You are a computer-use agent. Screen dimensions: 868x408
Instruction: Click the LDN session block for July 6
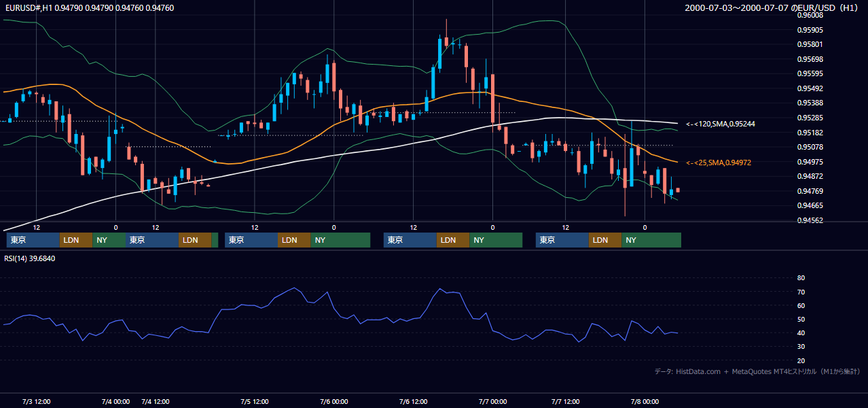pos(453,240)
